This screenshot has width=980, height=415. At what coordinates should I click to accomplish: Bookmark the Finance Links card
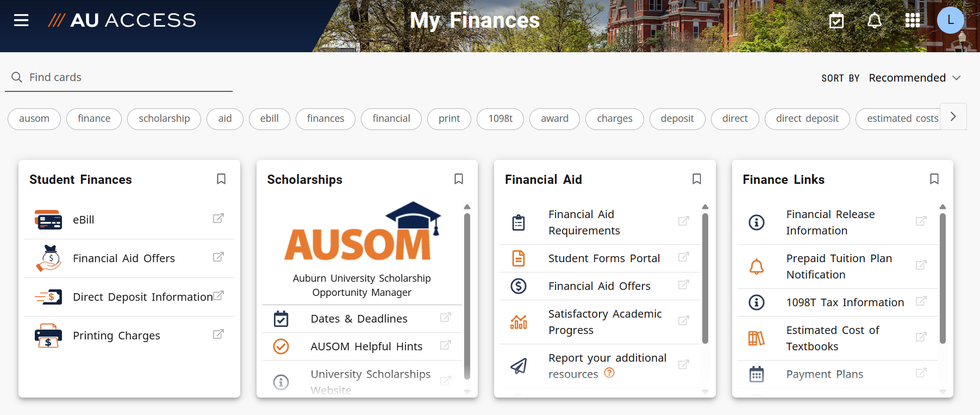(934, 179)
